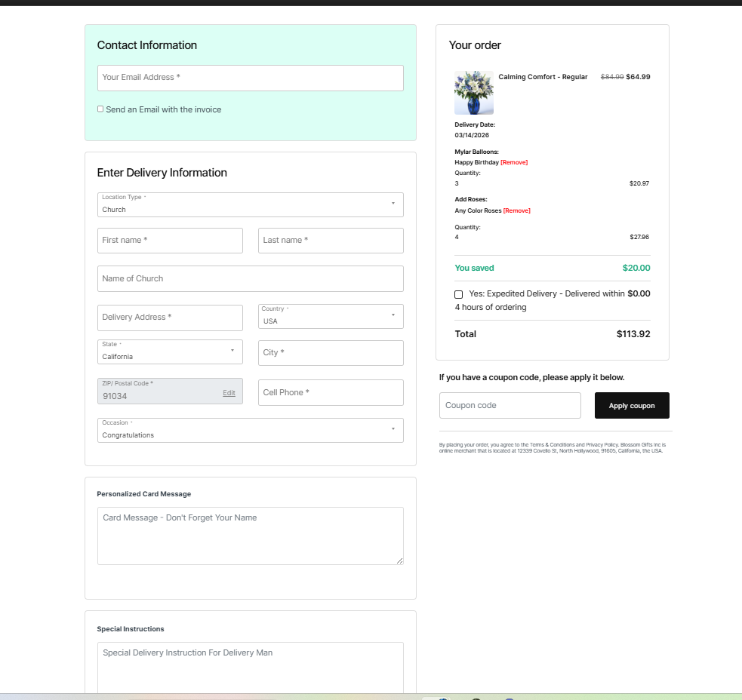742x700 pixels.
Task: Remove the Happy Birthday Mylar balloons
Action: coord(514,163)
